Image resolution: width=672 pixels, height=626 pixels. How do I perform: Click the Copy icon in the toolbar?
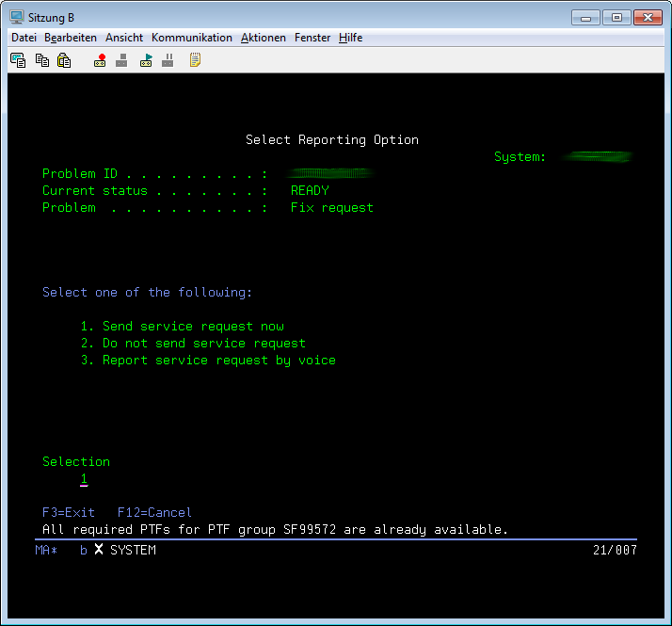click(x=41, y=60)
